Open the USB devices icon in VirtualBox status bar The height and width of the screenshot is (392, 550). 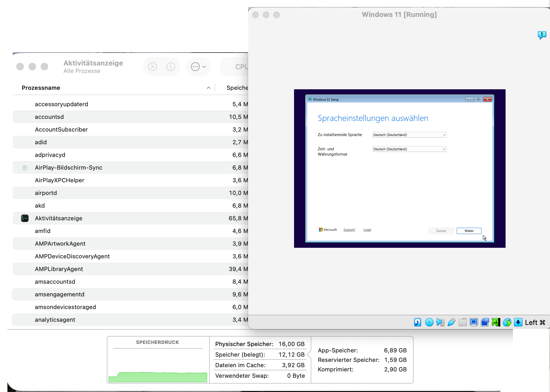(x=452, y=322)
